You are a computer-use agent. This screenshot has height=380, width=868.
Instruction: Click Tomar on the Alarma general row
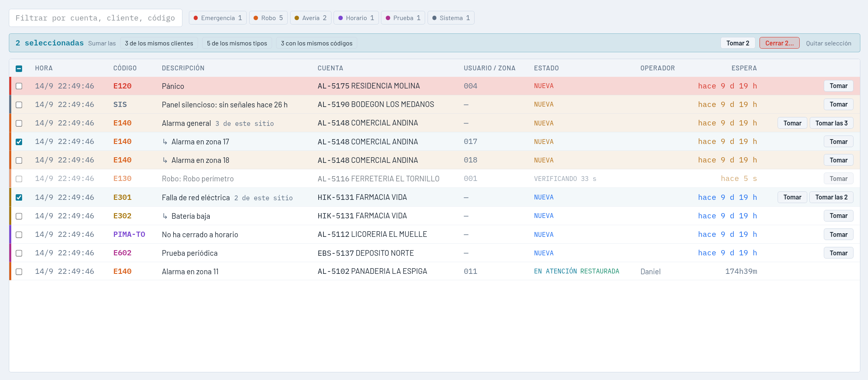click(792, 123)
